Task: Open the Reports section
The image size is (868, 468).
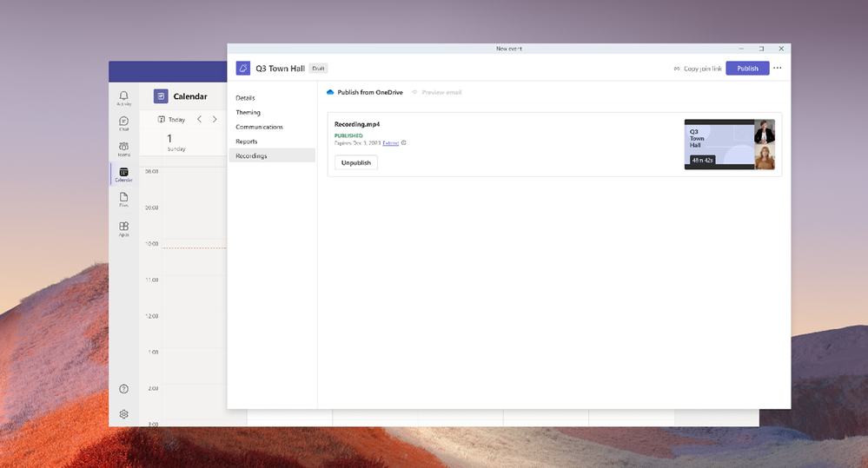Action: 247,141
